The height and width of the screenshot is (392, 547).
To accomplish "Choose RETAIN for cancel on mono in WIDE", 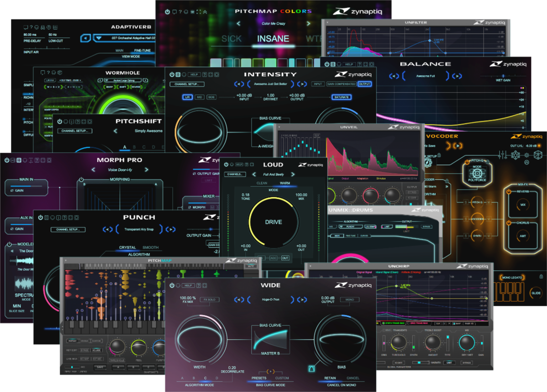I will coord(330,378).
